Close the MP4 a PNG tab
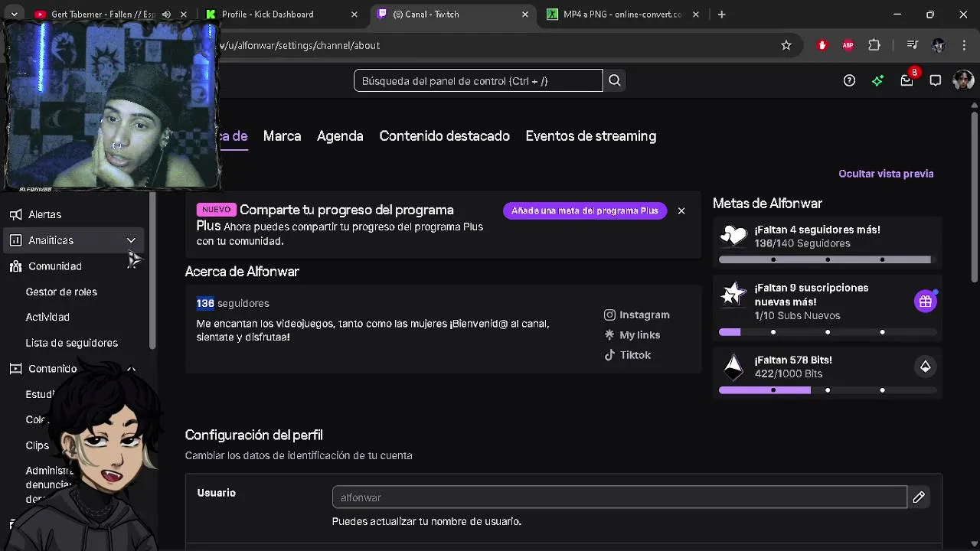Screen dimensions: 980x551 pyautogui.click(x=696, y=15)
